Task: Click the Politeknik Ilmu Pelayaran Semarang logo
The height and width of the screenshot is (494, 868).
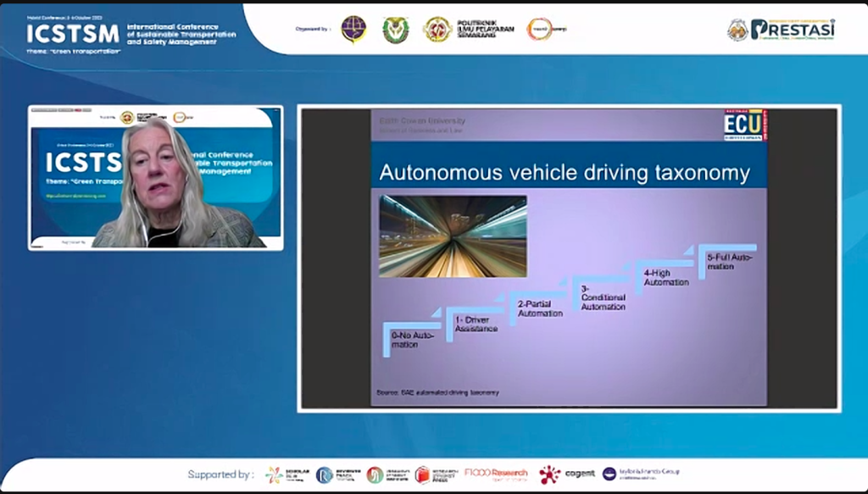Action: [x=468, y=29]
